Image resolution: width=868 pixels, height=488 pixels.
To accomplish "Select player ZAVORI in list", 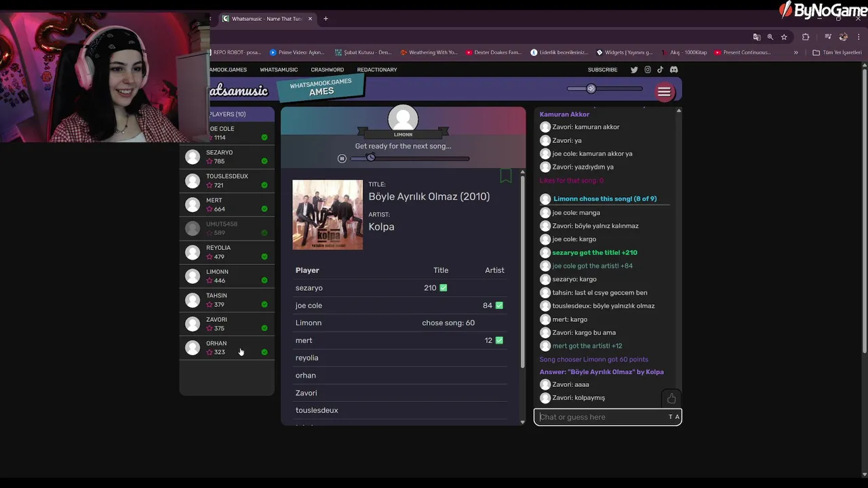I will coord(227,323).
